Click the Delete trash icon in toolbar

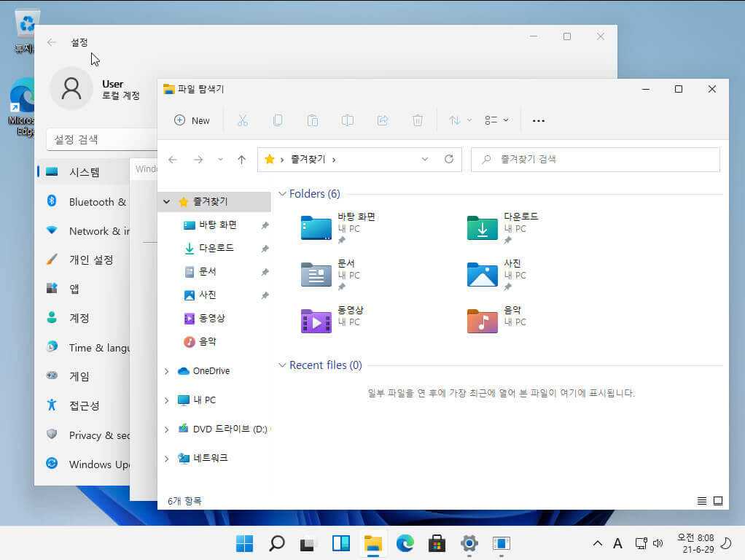coord(418,121)
